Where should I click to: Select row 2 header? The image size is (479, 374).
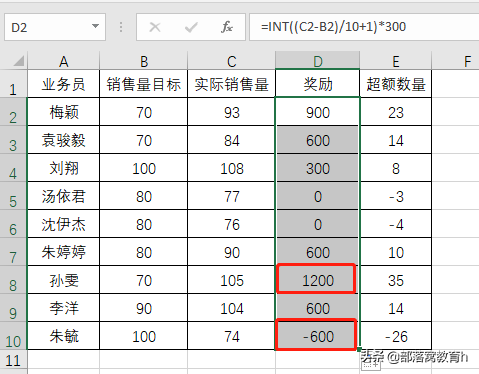[x=13, y=112]
